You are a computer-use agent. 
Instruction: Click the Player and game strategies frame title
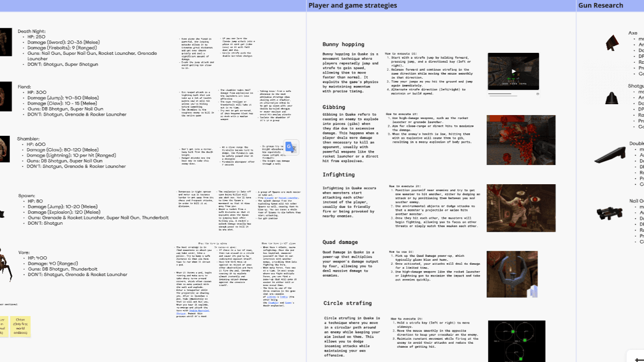(352, 5)
